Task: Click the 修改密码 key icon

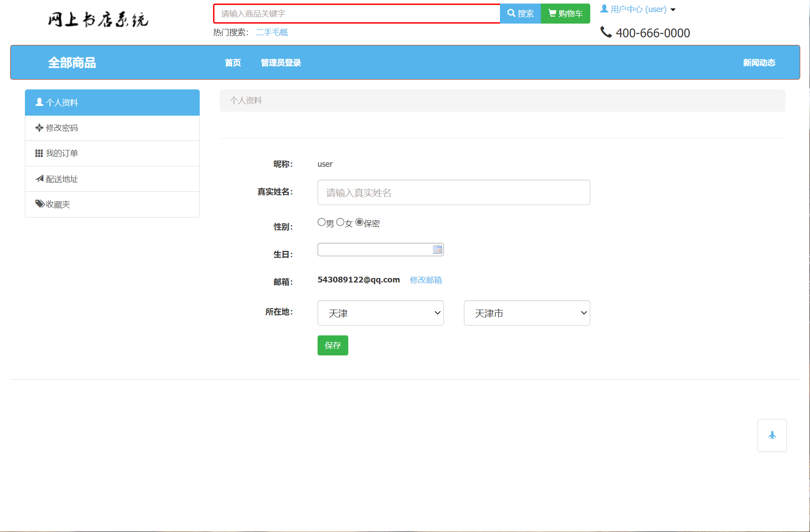Action: click(39, 128)
